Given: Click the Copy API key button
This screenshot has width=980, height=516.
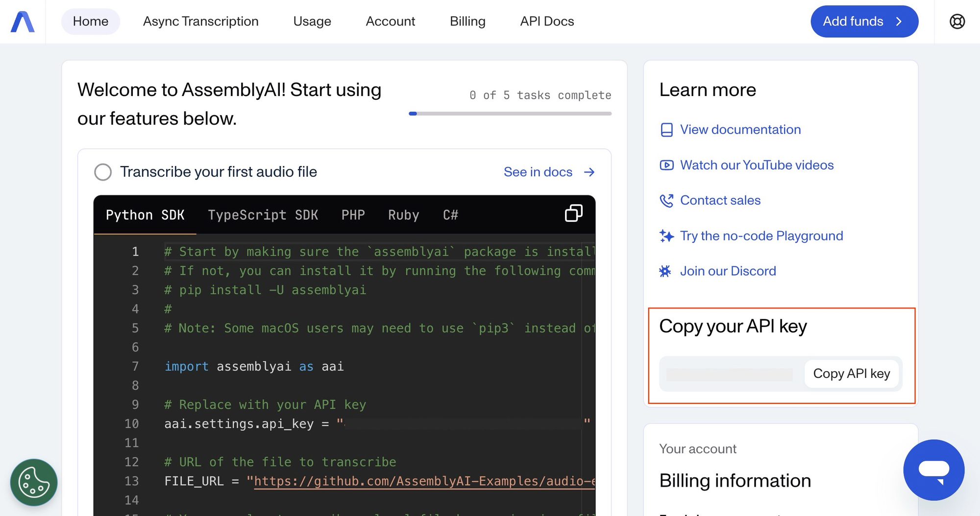Looking at the screenshot, I should (x=852, y=374).
